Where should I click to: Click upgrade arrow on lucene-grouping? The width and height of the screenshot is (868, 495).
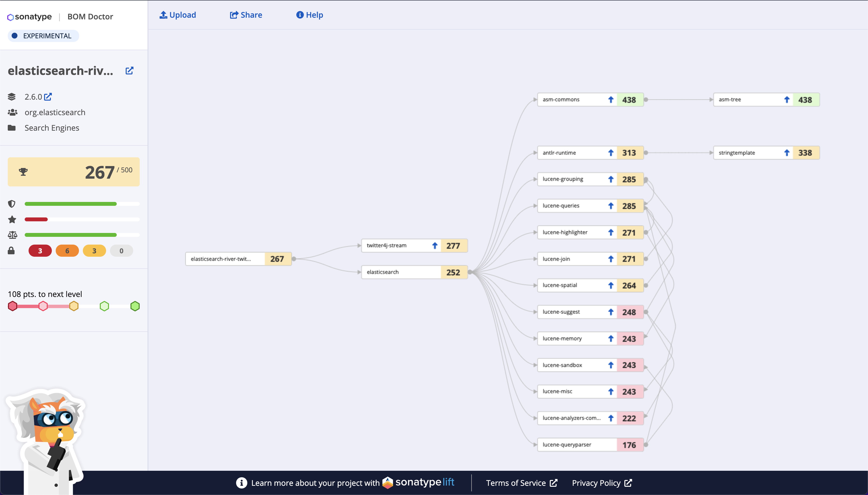click(x=611, y=179)
